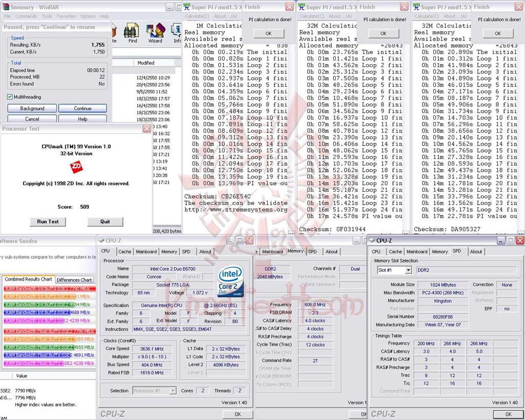Click Background button in WinRAR progress dialog
This screenshot has width=525, height=420.
point(32,109)
